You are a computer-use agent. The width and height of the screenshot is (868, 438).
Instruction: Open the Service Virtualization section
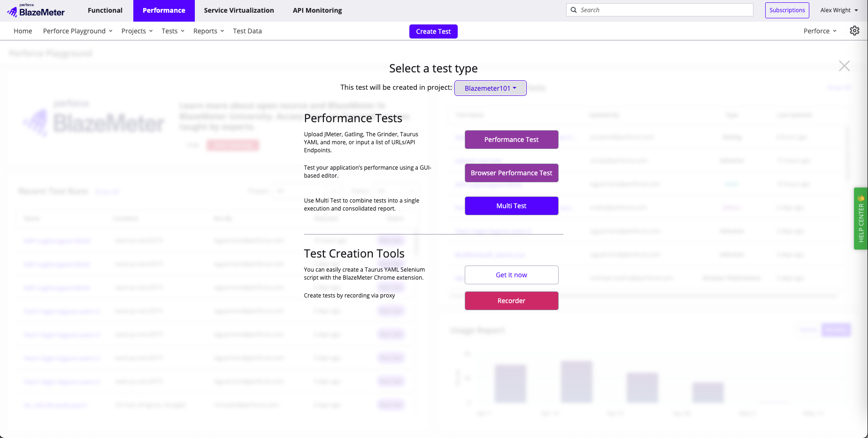(238, 10)
